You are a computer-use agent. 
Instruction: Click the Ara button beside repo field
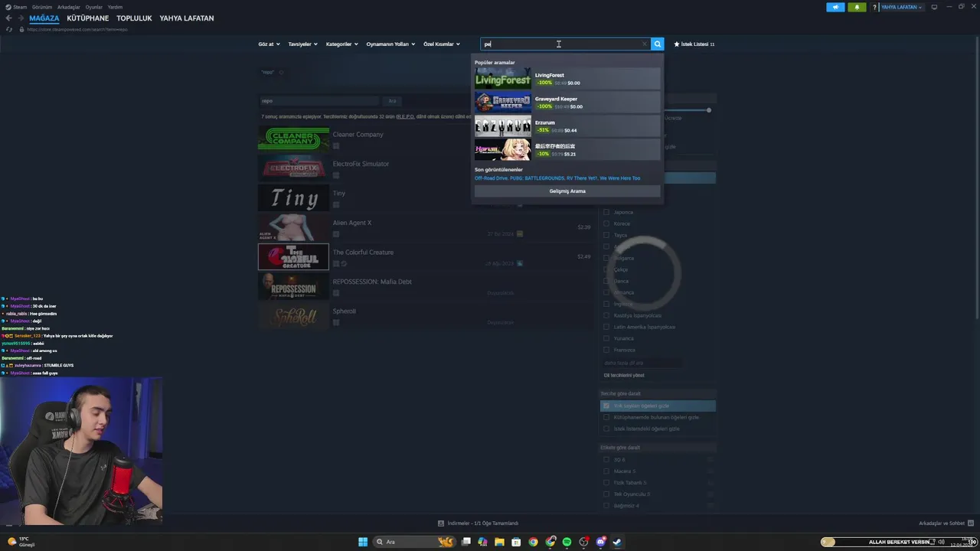(392, 101)
